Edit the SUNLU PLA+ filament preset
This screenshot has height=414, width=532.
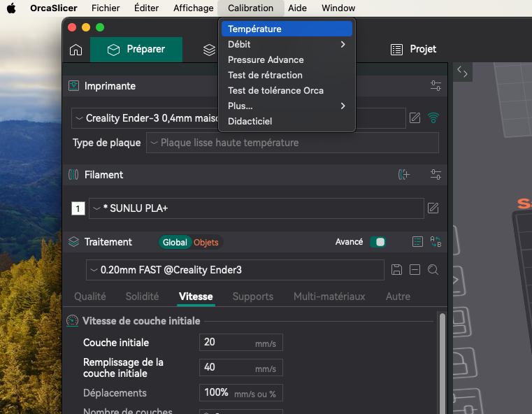point(433,208)
